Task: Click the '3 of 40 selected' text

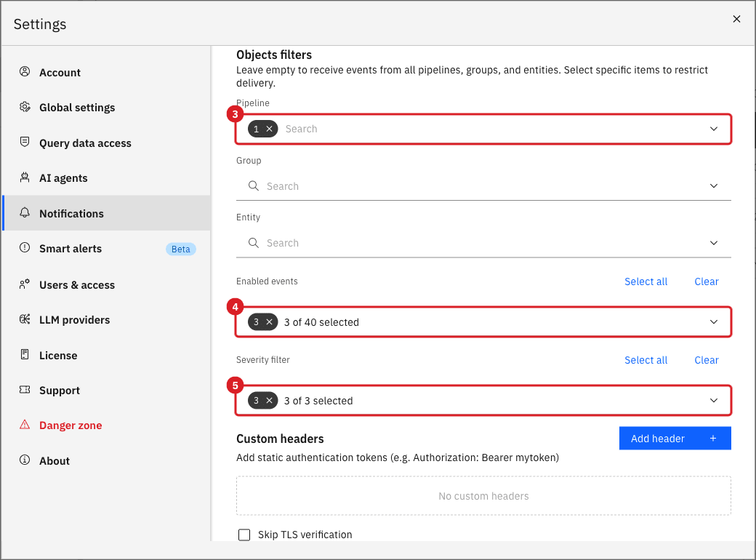Action: coord(321,322)
